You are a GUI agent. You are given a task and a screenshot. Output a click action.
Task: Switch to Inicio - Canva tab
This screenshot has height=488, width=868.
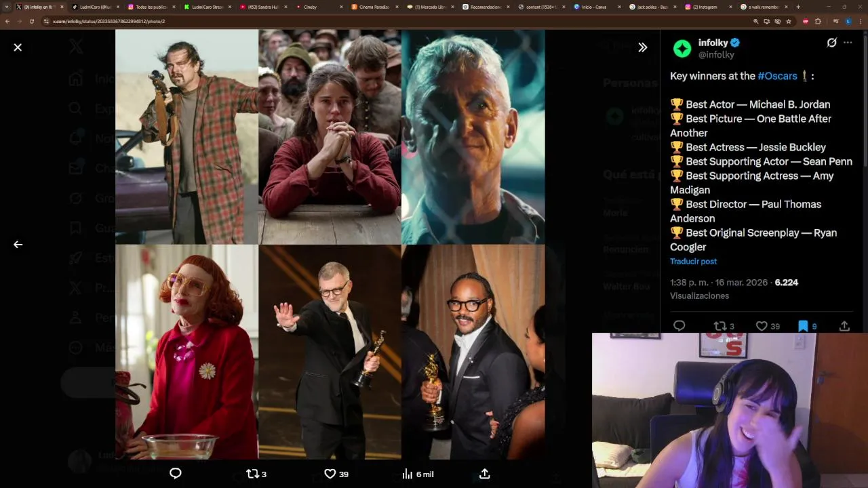(595, 7)
